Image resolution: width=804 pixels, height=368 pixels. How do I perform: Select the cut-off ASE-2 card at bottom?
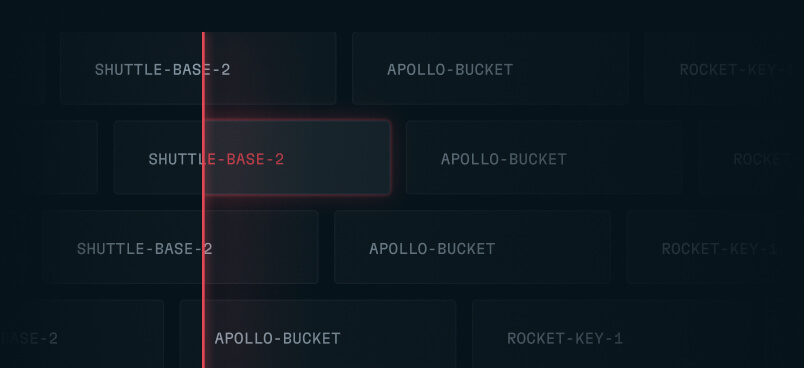[x=82, y=334]
